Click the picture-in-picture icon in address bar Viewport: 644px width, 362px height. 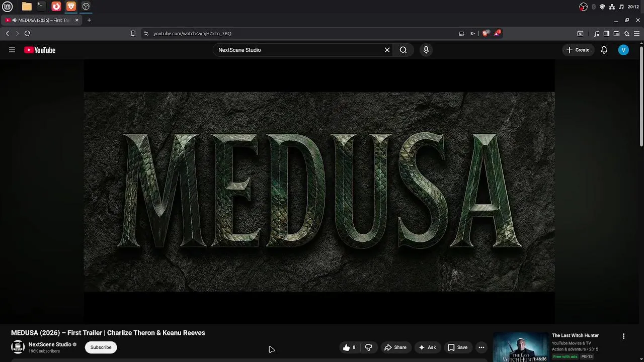point(461,33)
